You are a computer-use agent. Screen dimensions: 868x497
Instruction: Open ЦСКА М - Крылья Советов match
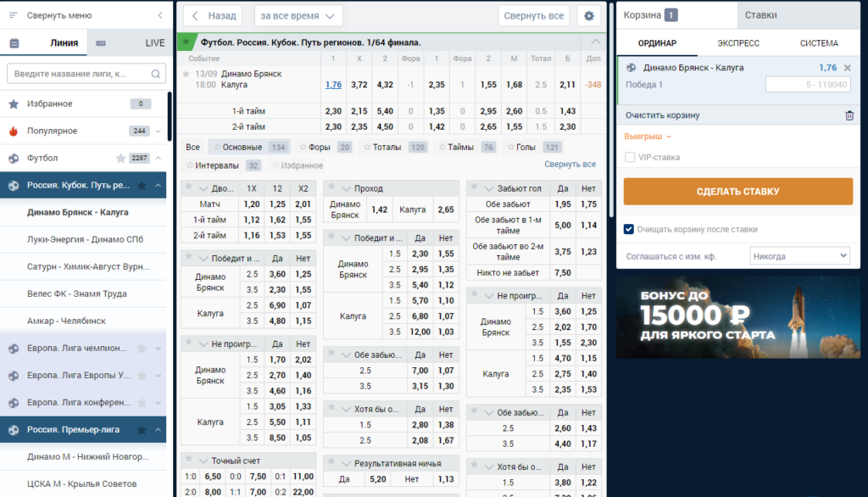pos(81,483)
